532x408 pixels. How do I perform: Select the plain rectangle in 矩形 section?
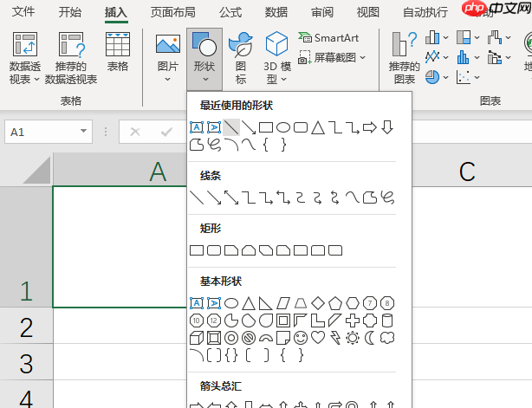click(x=197, y=250)
